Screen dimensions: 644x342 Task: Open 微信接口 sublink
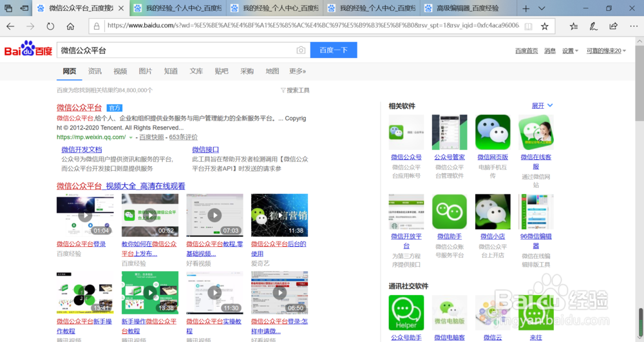[x=205, y=149]
